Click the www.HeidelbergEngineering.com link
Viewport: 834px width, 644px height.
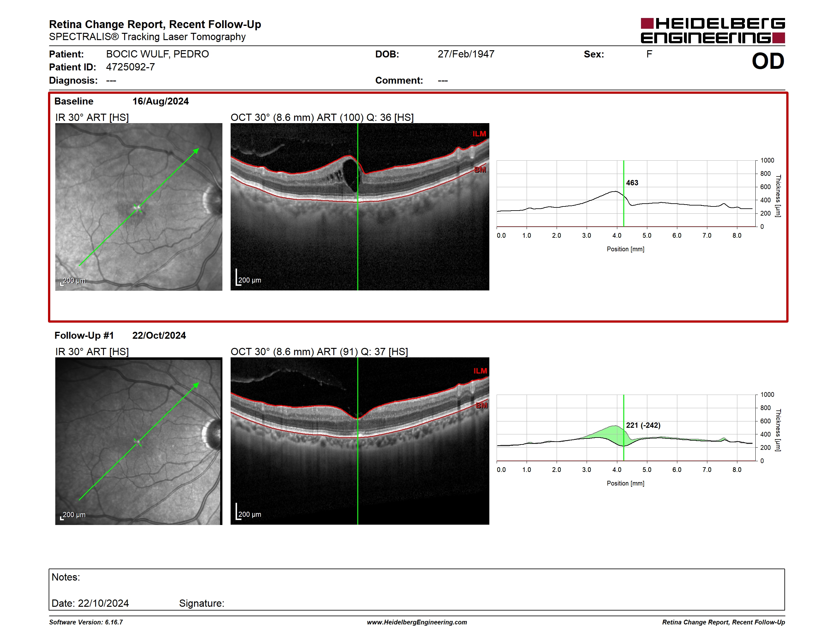tap(417, 622)
